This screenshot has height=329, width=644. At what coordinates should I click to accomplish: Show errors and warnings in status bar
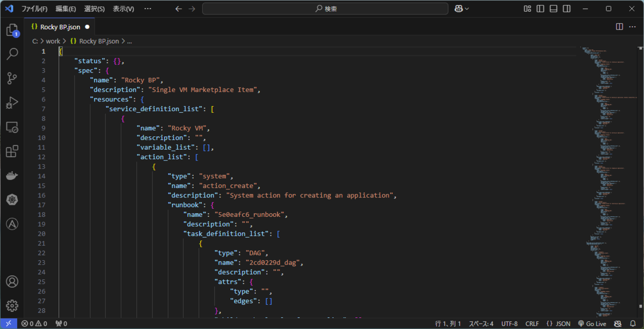coord(34,324)
